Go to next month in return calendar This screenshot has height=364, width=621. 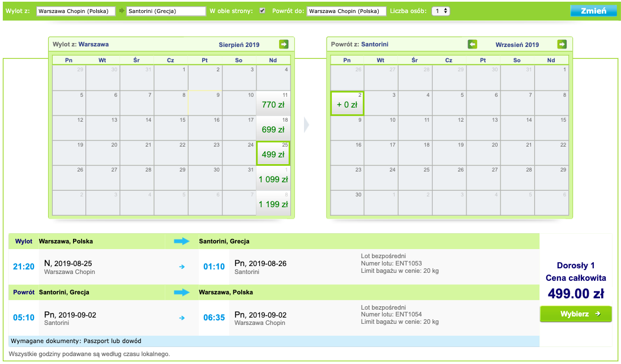(x=562, y=44)
